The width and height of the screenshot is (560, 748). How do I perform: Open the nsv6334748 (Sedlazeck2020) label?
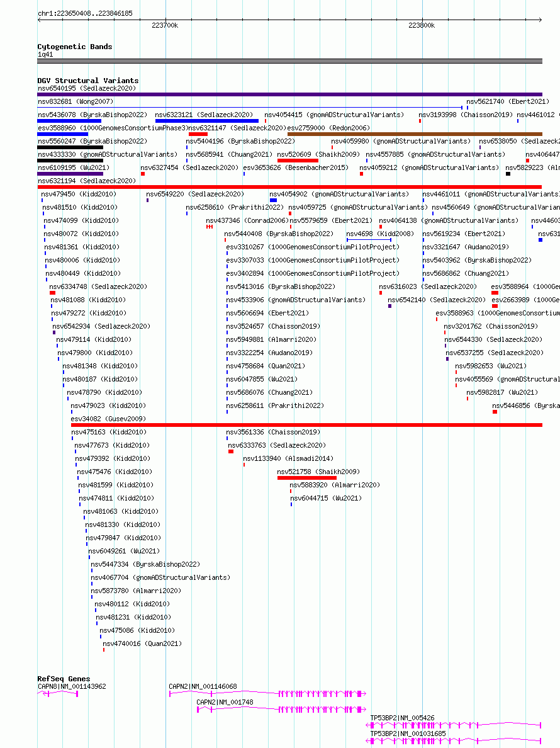point(98,286)
